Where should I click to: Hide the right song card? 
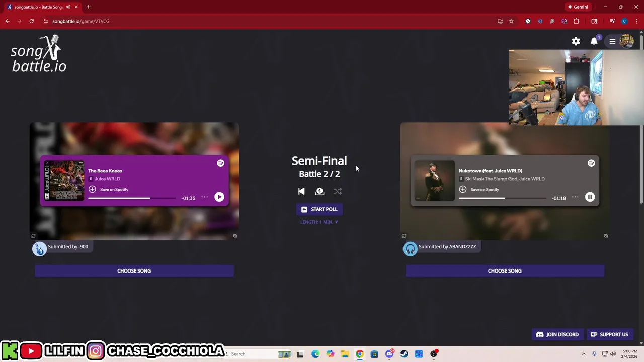(606, 236)
